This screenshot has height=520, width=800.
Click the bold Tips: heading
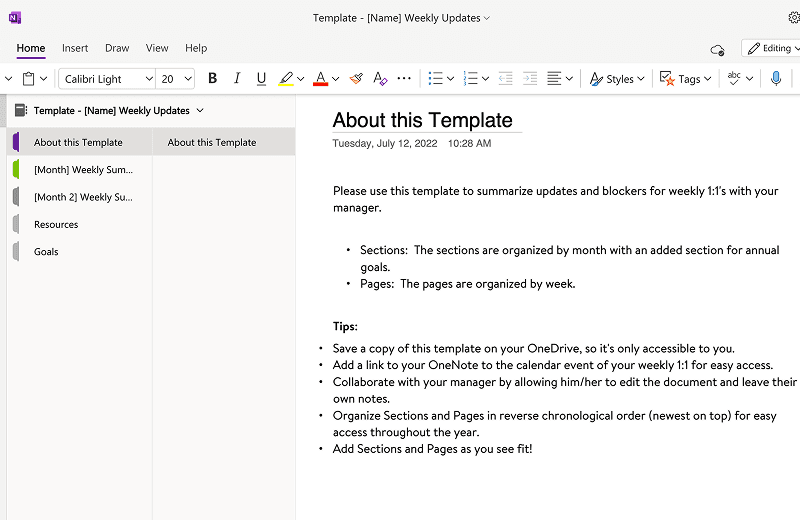click(345, 327)
